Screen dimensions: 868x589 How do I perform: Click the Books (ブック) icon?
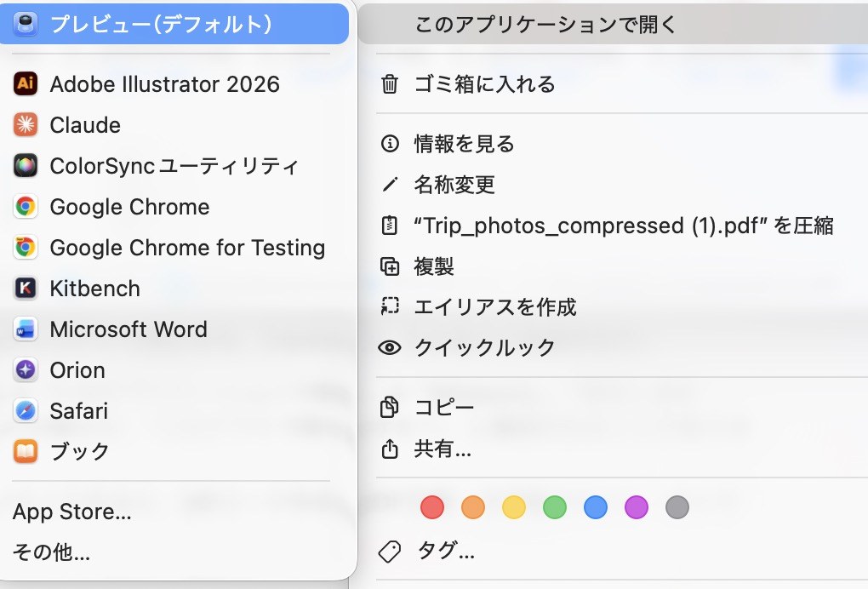tap(26, 451)
